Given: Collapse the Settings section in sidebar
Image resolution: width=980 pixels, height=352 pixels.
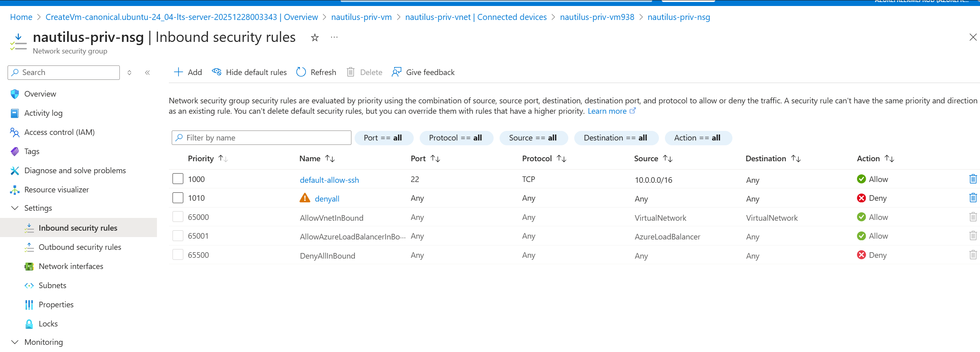Looking at the screenshot, I should coord(15,208).
